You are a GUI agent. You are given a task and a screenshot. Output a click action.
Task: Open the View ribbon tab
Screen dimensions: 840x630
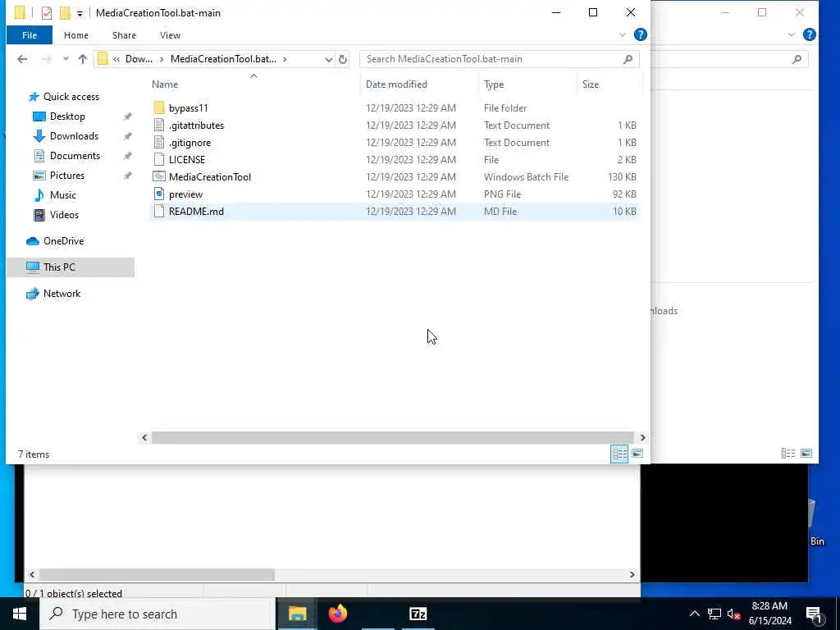[170, 35]
